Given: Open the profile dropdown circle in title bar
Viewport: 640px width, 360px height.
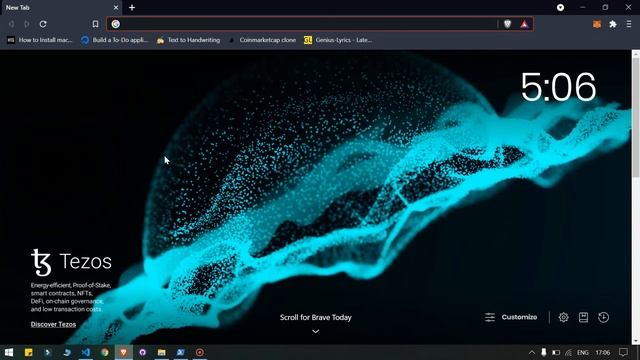Looking at the screenshot, I should (560, 7).
